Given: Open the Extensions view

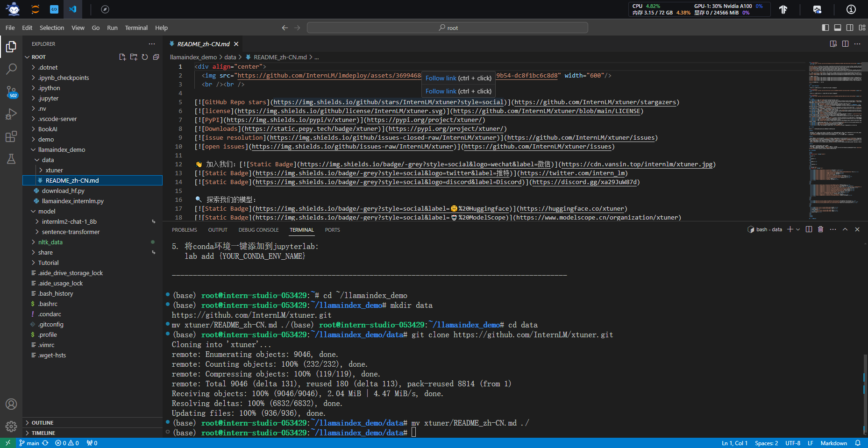Looking at the screenshot, I should [11, 136].
